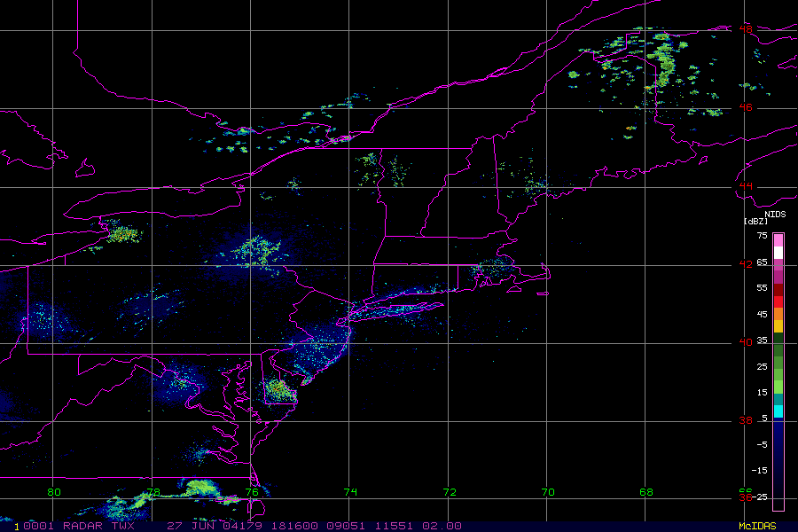The height and width of the screenshot is (532, 798).
Task: Click the radar echo cluster over Delaware
Action: pos(279,390)
